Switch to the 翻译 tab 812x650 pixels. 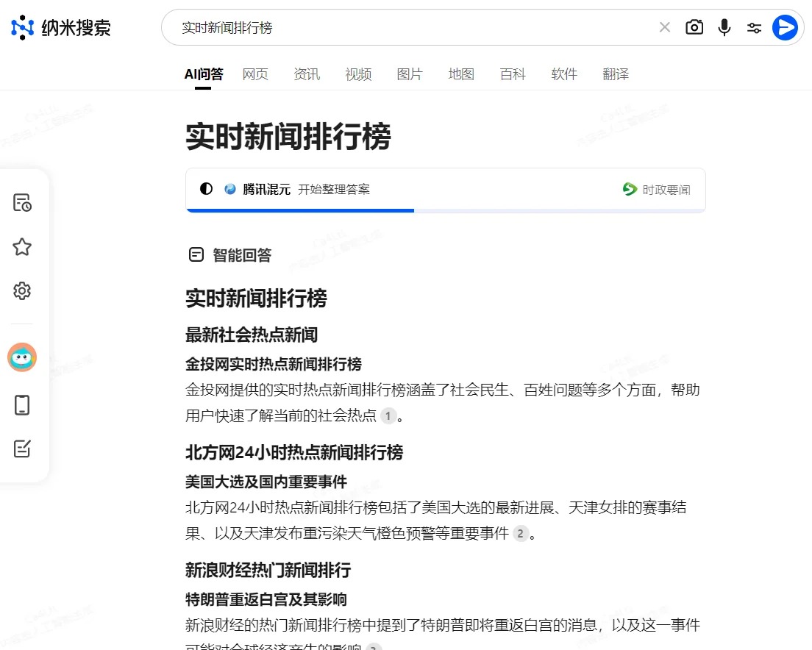click(615, 74)
